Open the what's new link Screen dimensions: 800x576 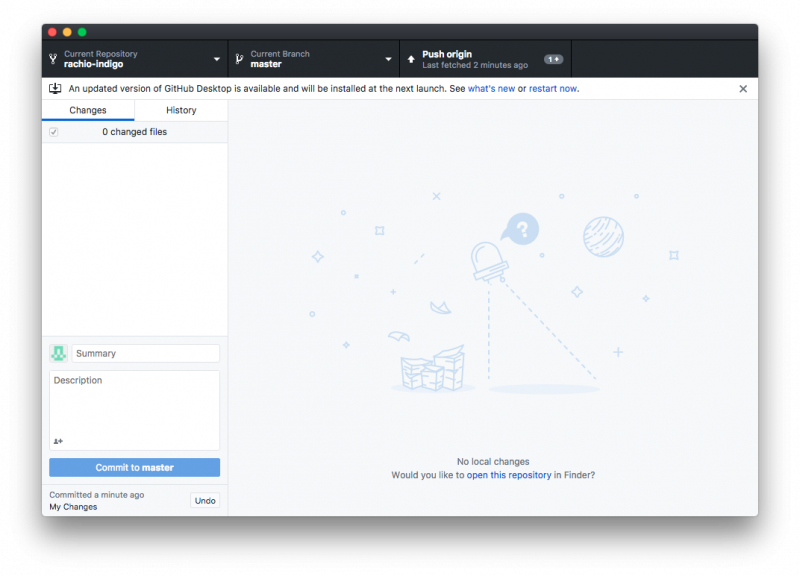pyautogui.click(x=491, y=89)
